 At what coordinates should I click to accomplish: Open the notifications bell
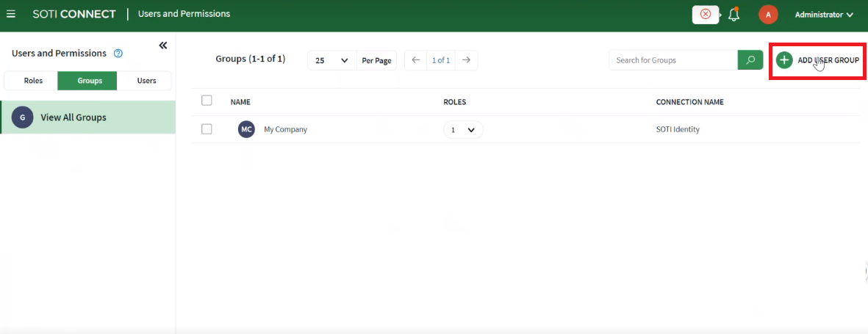(x=734, y=15)
